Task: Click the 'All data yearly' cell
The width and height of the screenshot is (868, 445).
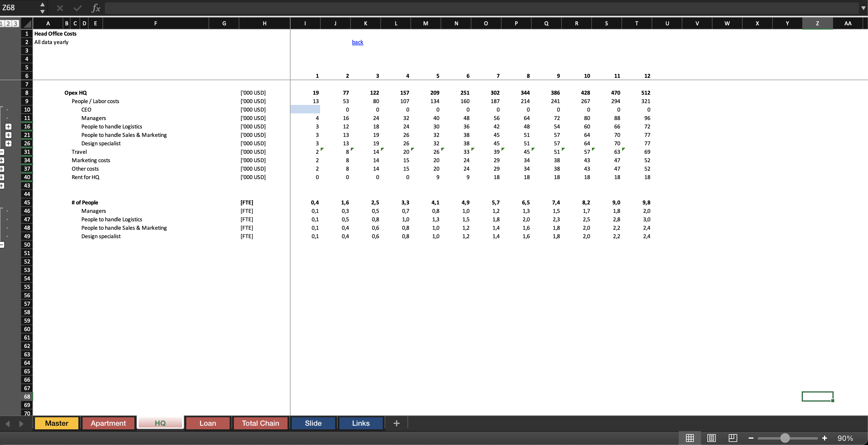Action: 51,42
